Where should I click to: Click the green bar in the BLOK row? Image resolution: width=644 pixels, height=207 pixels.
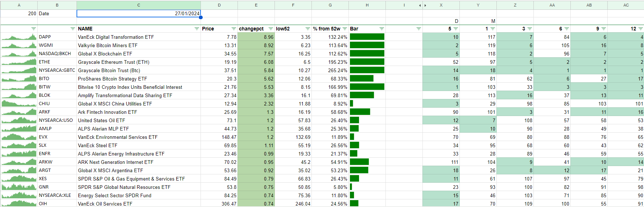point(362,95)
